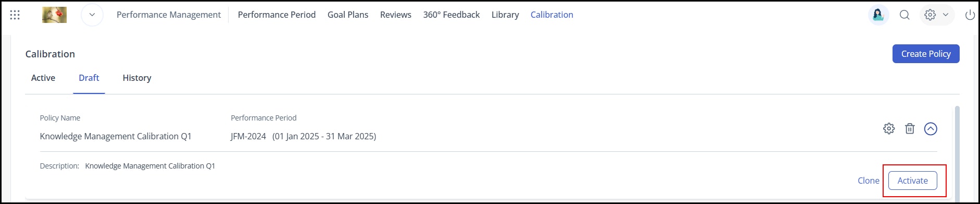980x204 pixels.
Task: Open 360° Feedback section
Action: coord(451,15)
